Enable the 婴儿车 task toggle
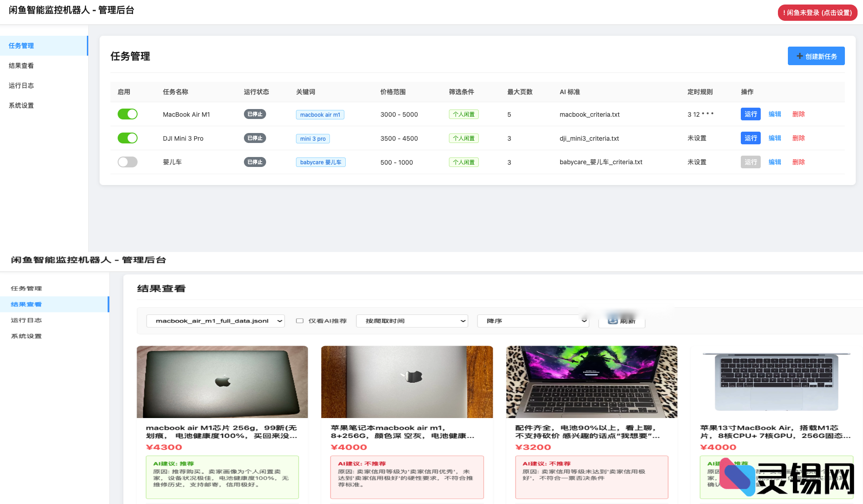 tap(128, 162)
